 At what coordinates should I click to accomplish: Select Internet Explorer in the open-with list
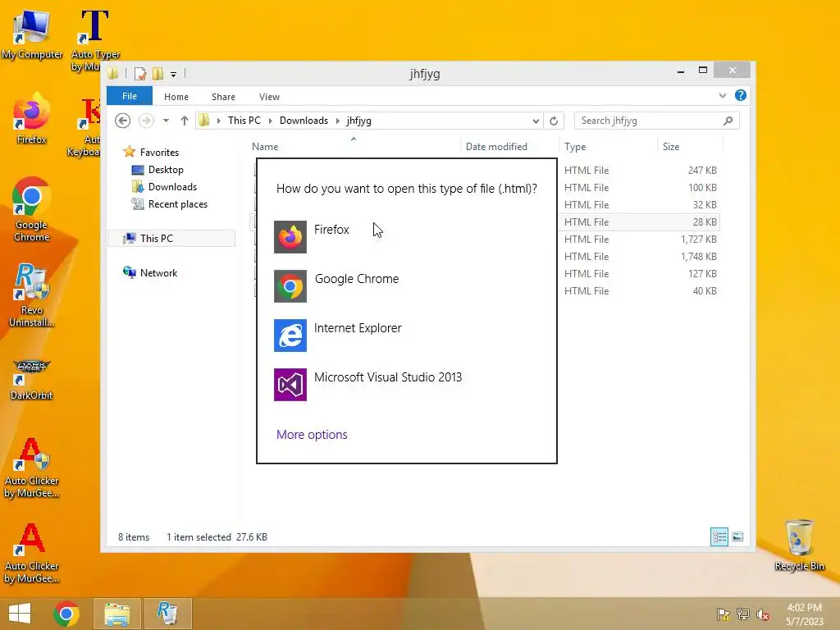point(406,335)
